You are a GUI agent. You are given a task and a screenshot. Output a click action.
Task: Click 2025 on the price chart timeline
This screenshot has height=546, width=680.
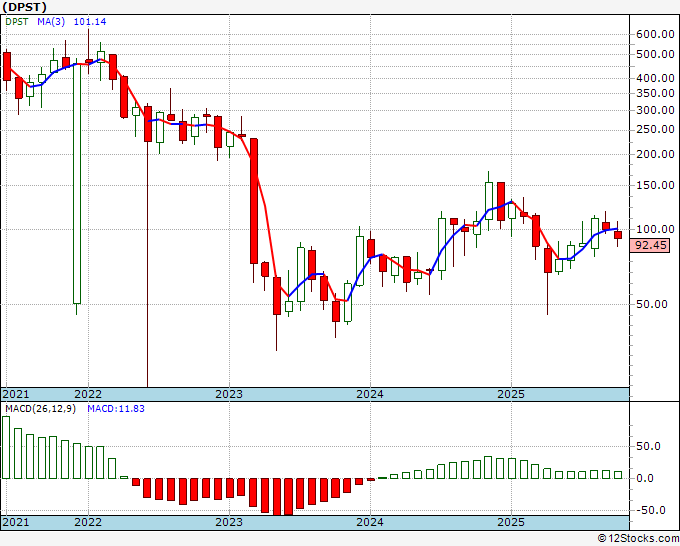point(511,394)
